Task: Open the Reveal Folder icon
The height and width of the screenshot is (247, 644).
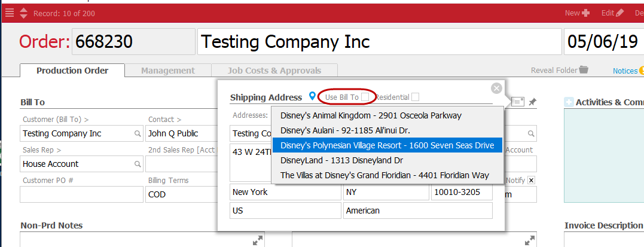Action: pyautogui.click(x=584, y=70)
